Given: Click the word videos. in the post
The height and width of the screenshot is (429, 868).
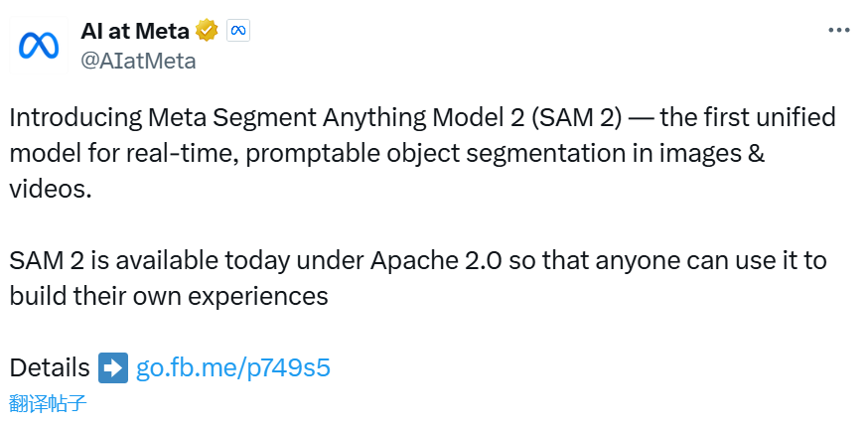Looking at the screenshot, I should 51,190.
